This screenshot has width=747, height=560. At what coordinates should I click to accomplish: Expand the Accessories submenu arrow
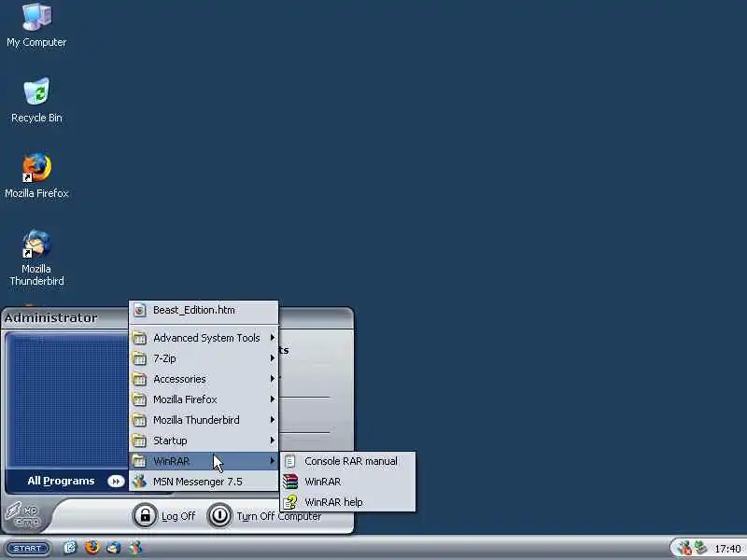(272, 379)
